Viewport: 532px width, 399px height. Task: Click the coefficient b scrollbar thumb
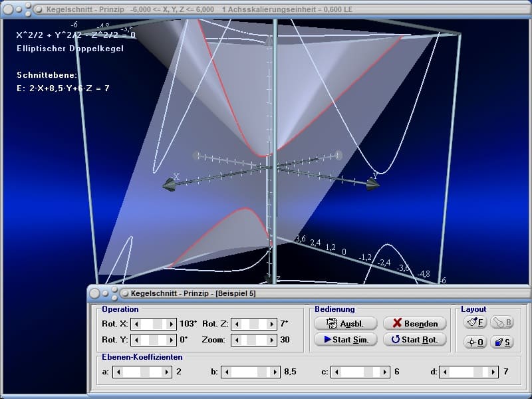[262, 372]
